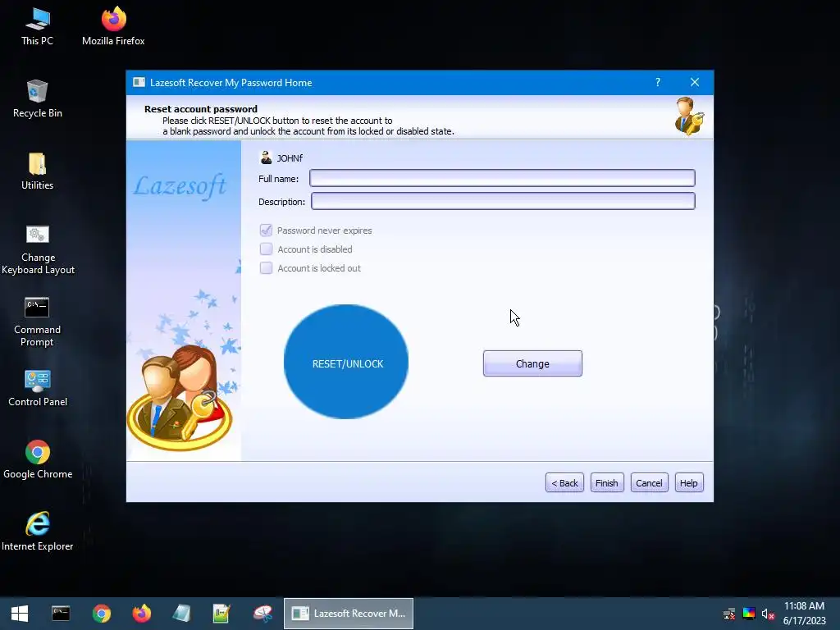Launch Command Prompt from taskbar
Image resolution: width=840 pixels, height=630 pixels.
point(61,614)
